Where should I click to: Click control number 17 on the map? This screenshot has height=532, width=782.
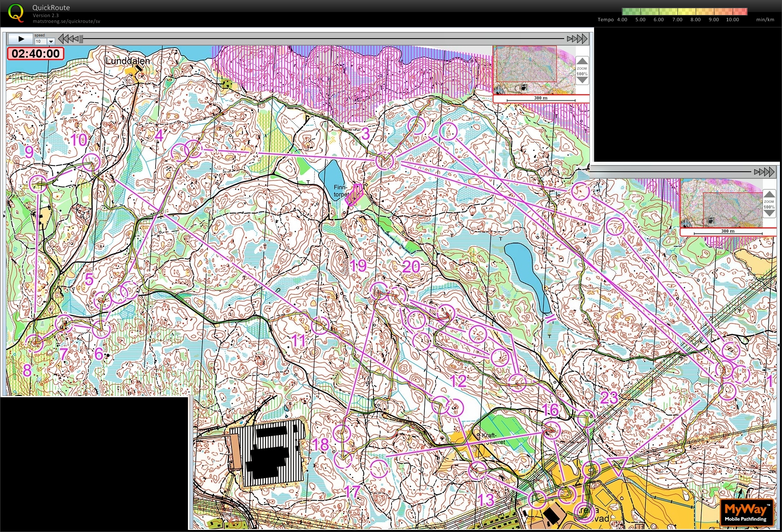352,492
